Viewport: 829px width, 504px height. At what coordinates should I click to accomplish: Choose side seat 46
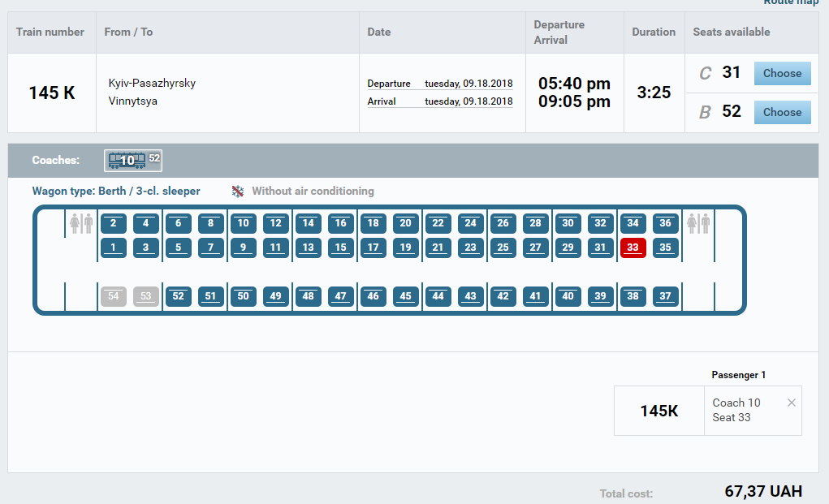coord(373,296)
